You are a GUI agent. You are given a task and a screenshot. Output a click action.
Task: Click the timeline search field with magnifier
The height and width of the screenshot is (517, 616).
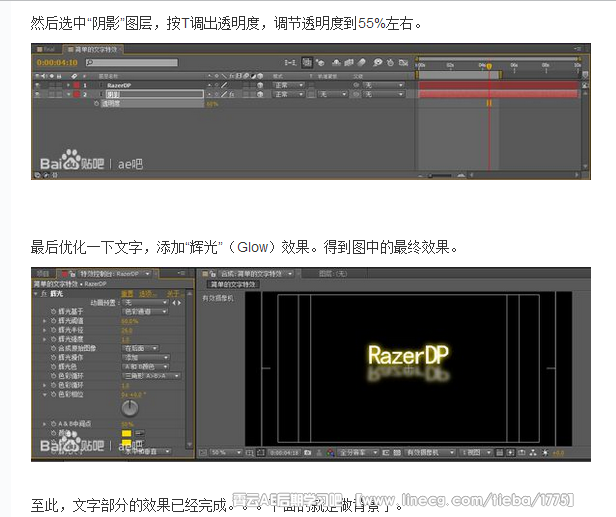coord(132,62)
